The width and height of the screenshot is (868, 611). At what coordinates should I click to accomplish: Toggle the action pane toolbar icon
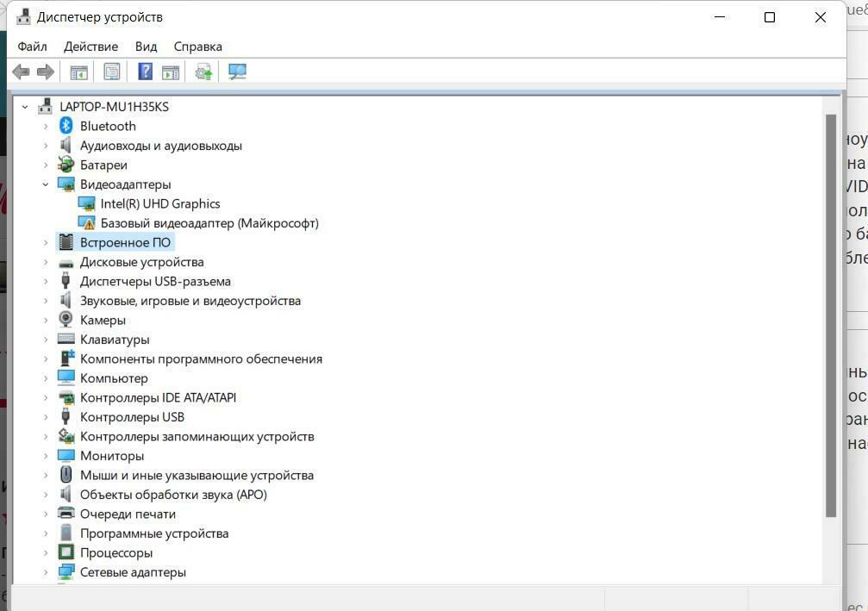click(x=171, y=72)
